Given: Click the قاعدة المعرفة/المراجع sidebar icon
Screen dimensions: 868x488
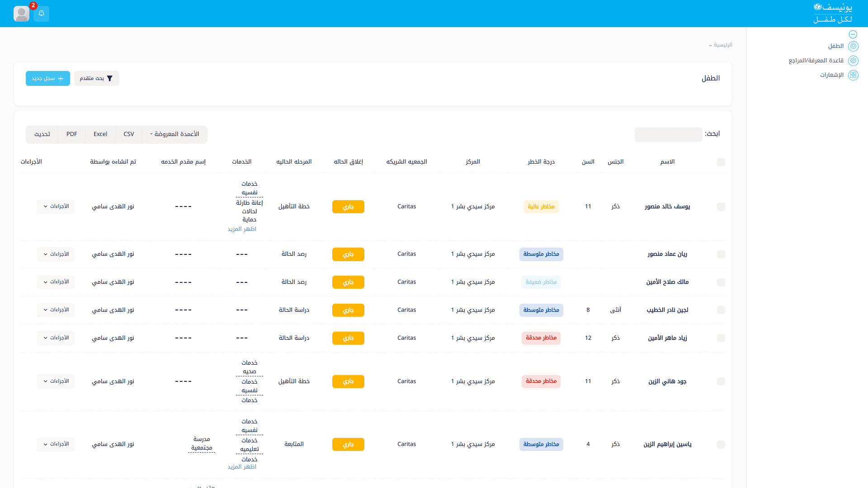Looking at the screenshot, I should coord(853,61).
